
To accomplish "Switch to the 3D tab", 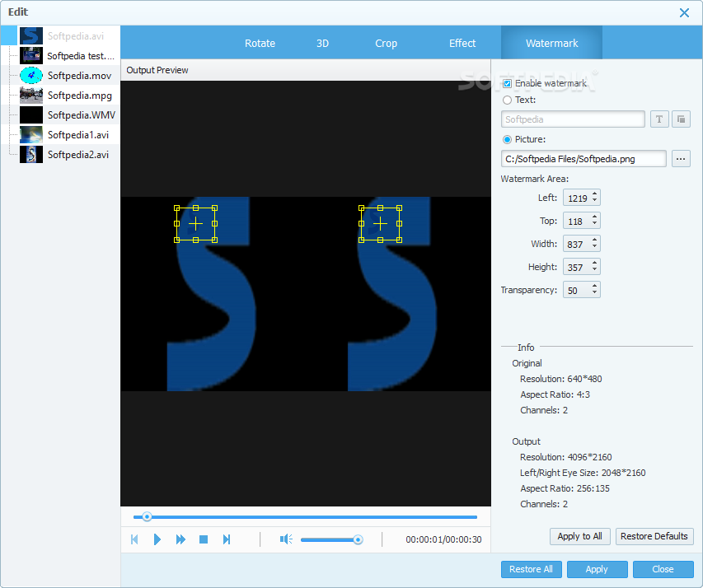I will 323,43.
